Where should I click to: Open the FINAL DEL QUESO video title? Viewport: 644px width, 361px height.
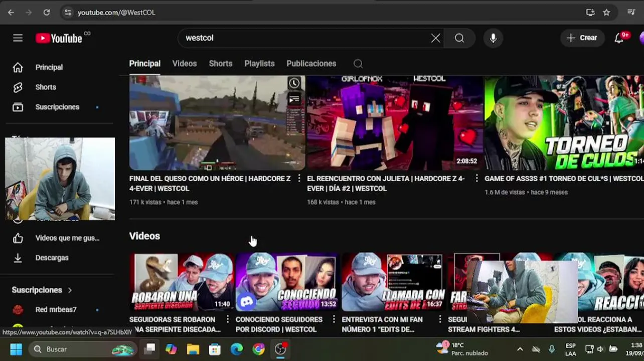(x=210, y=184)
